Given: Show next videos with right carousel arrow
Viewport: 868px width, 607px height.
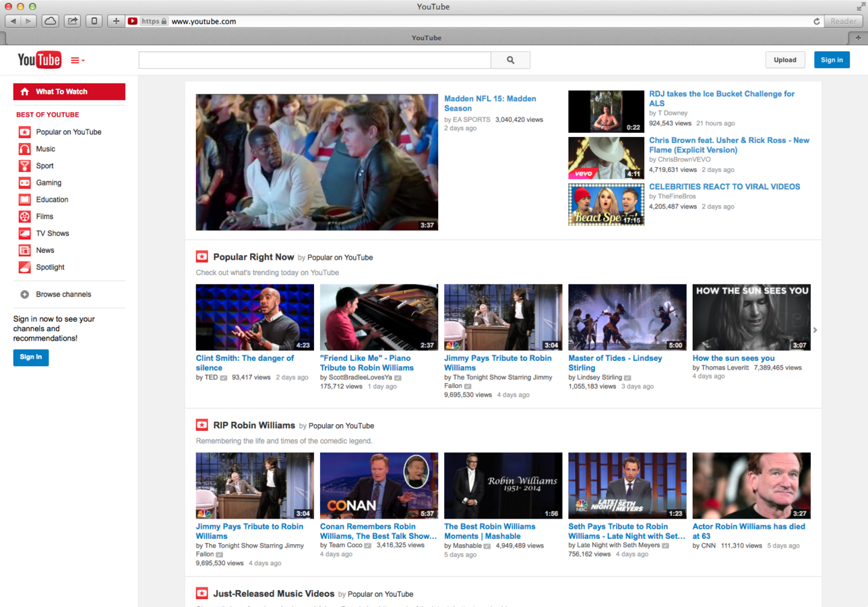Looking at the screenshot, I should pos(815,330).
